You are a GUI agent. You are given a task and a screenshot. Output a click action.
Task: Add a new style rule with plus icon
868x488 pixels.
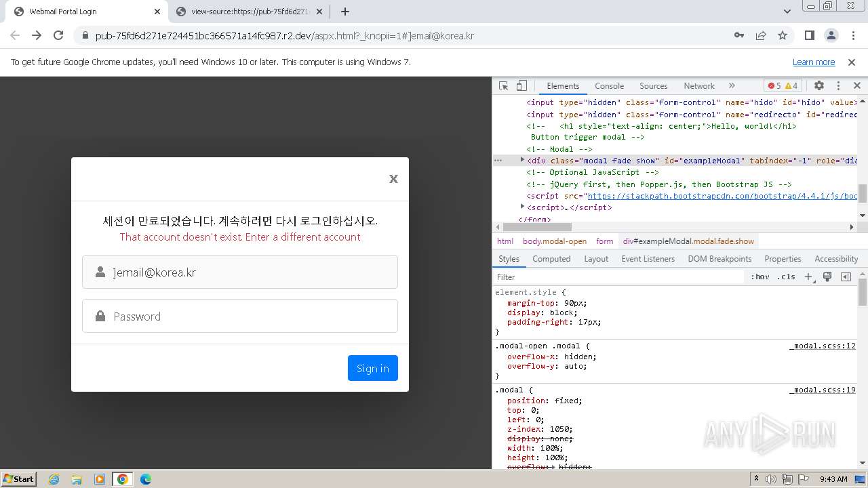coord(808,277)
